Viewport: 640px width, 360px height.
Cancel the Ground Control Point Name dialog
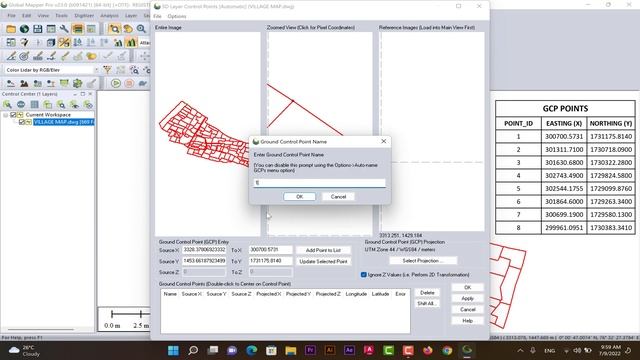[338, 197]
